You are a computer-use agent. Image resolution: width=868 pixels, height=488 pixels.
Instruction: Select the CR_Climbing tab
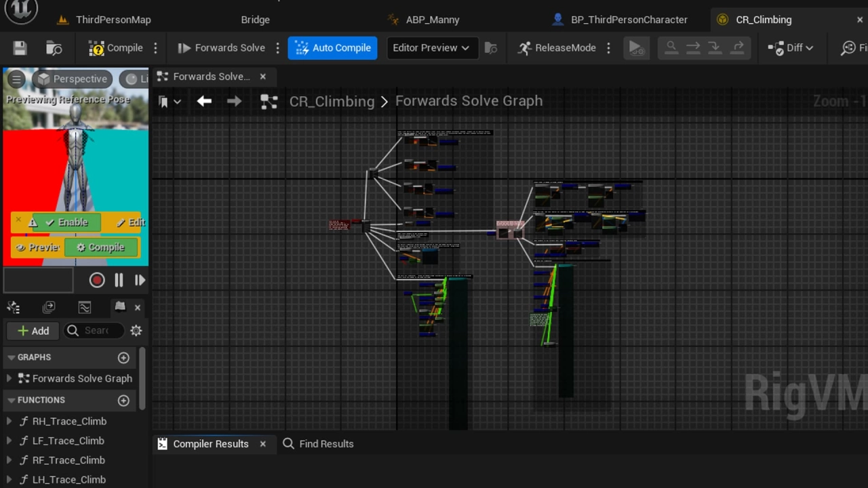[x=764, y=20]
